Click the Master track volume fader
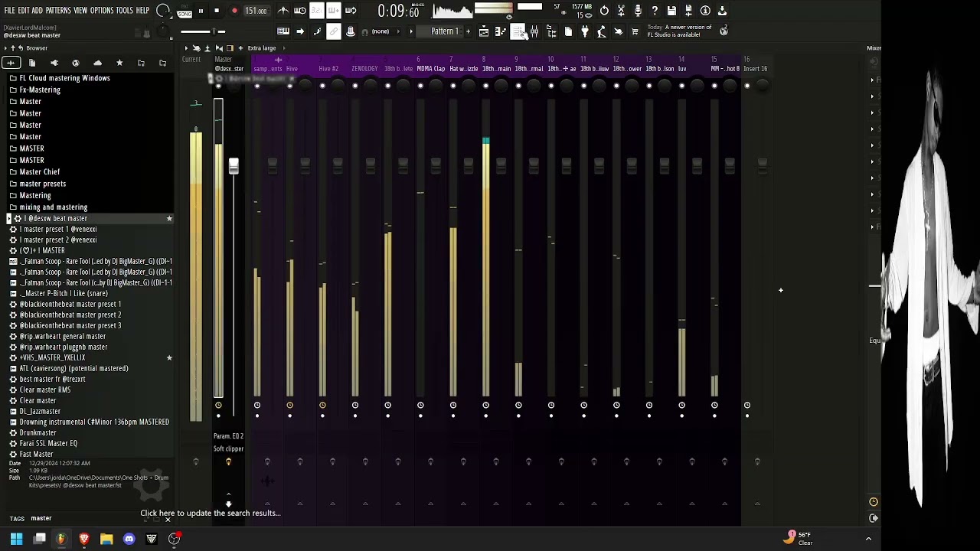Screen dimensions: 980x551 [x=234, y=166]
